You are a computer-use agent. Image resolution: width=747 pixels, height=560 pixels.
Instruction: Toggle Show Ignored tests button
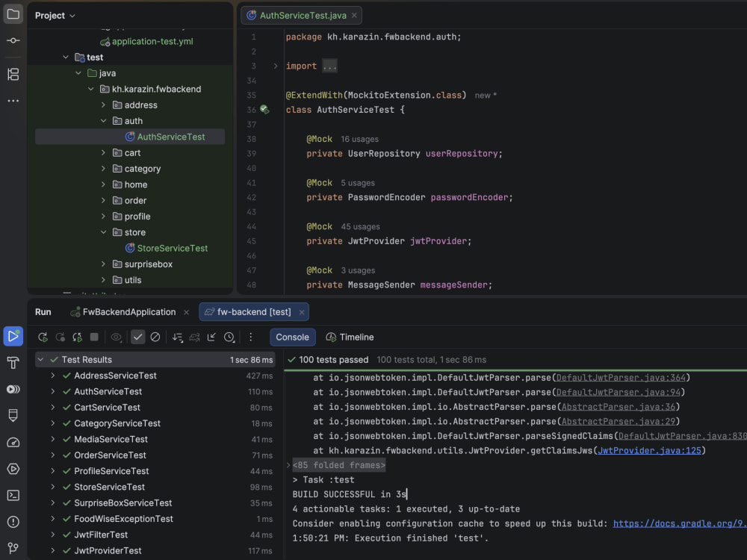click(155, 337)
